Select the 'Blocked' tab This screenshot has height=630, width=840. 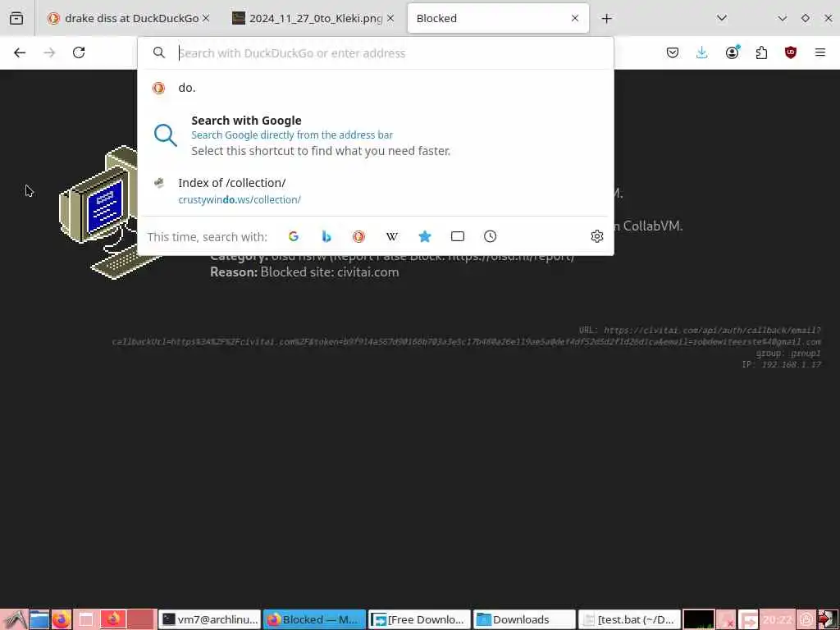pos(498,18)
